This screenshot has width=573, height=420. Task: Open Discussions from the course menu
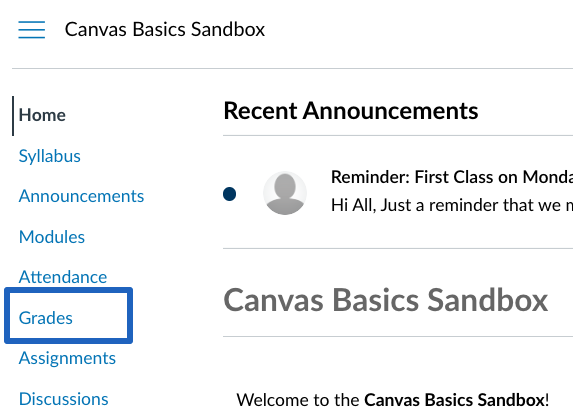coord(64,399)
